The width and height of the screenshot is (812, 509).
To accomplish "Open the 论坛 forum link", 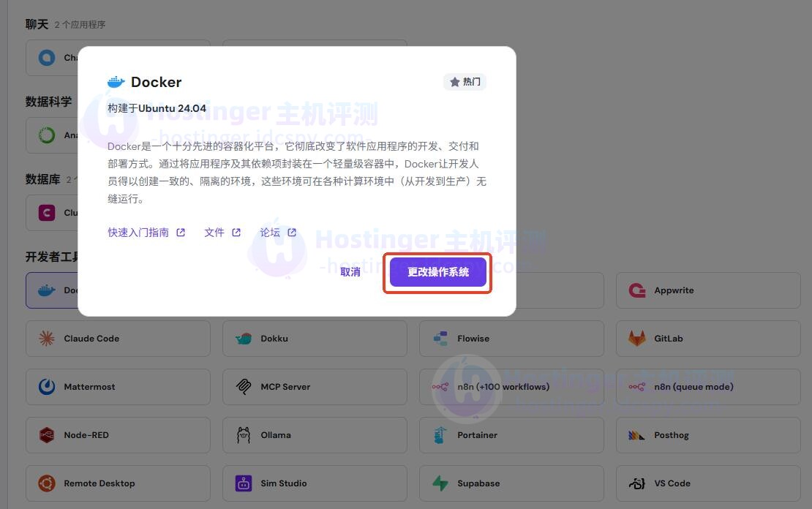I will [x=271, y=232].
